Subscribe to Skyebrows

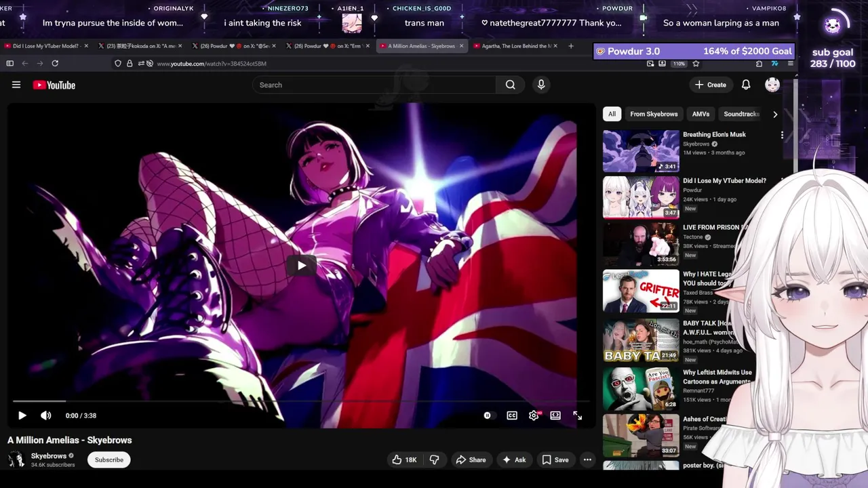(108, 460)
